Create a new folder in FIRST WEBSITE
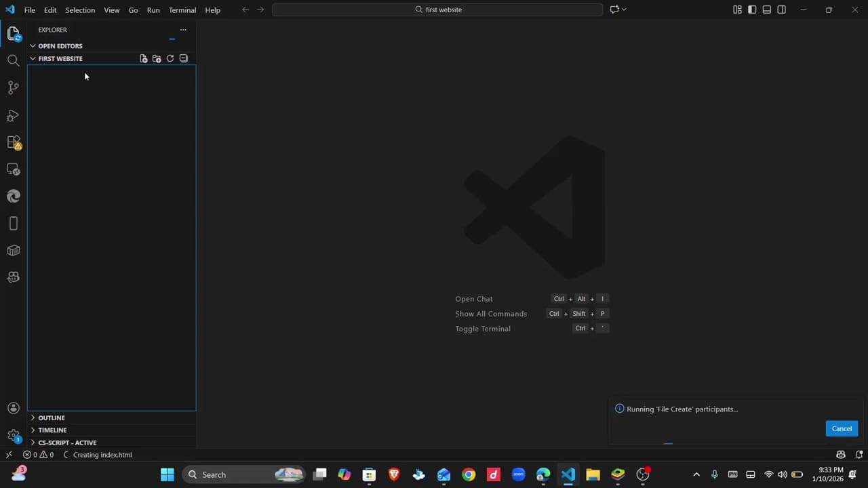The height and width of the screenshot is (488, 868). [157, 59]
